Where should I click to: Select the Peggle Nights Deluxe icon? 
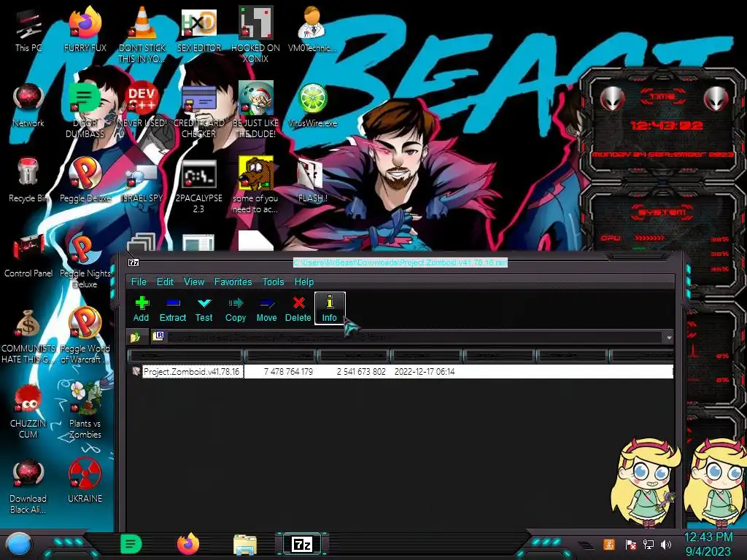(x=85, y=261)
